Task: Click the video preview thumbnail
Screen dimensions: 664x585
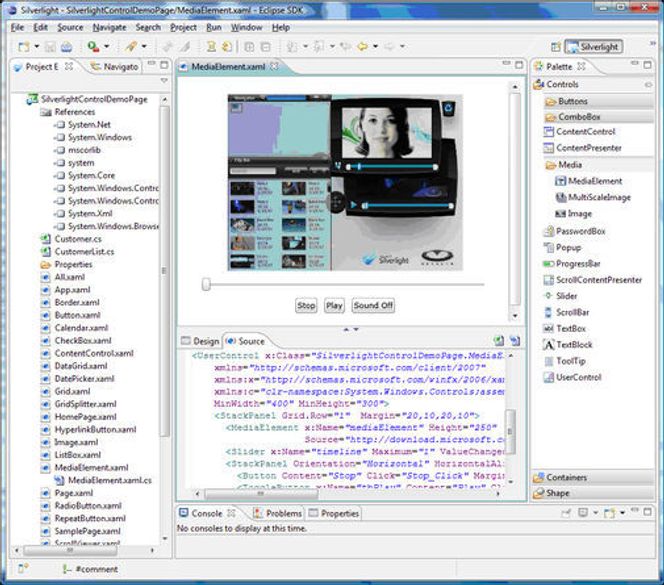Action: [345, 182]
